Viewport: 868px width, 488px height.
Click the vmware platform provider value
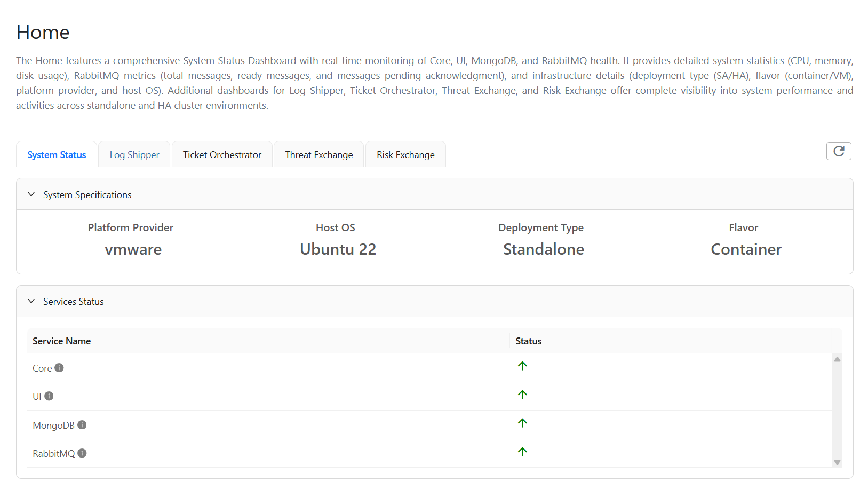pyautogui.click(x=133, y=249)
